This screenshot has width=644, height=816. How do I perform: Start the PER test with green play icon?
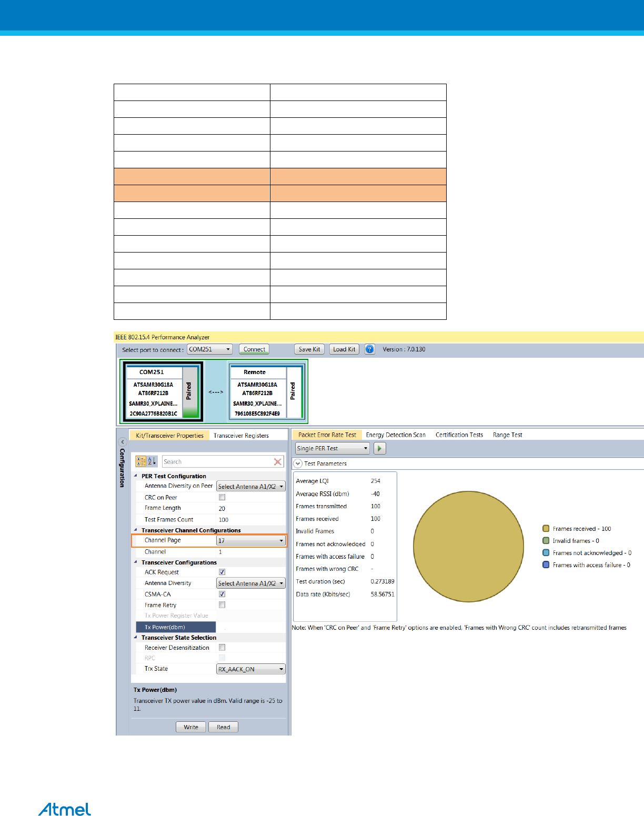[x=379, y=448]
